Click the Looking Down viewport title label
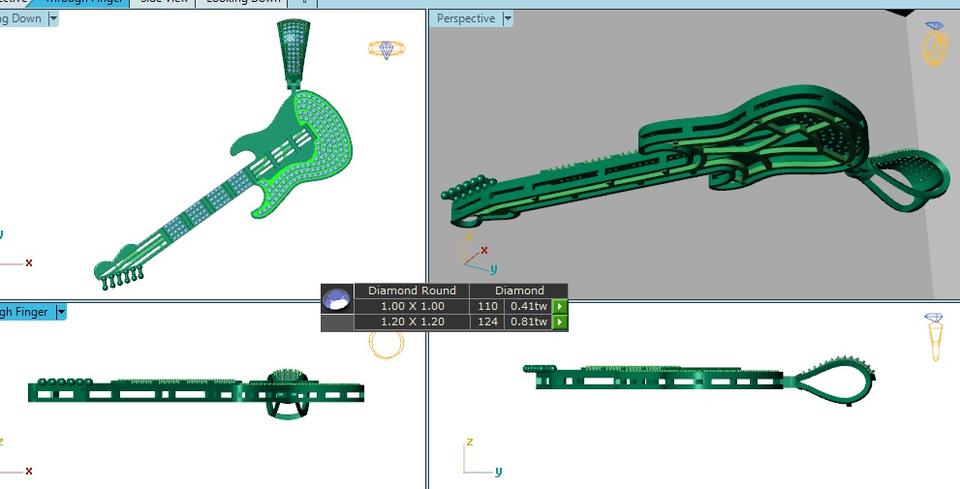The image size is (960, 489). pos(21,18)
